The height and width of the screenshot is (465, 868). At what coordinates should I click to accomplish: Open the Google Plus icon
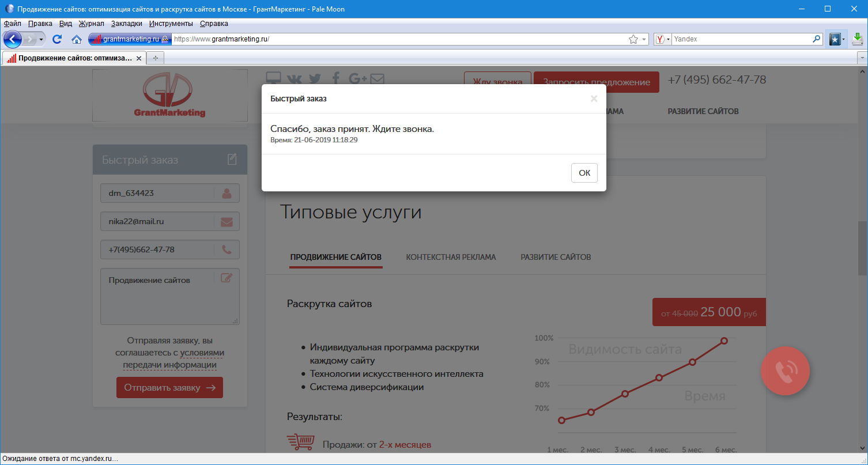pos(358,79)
